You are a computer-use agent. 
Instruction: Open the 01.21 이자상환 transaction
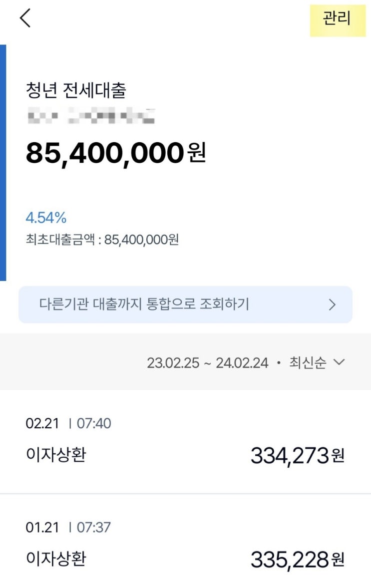point(185,545)
